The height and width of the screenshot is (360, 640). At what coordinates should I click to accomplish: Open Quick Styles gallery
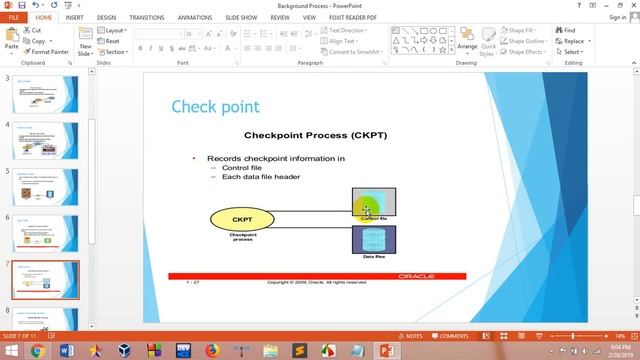[x=488, y=42]
